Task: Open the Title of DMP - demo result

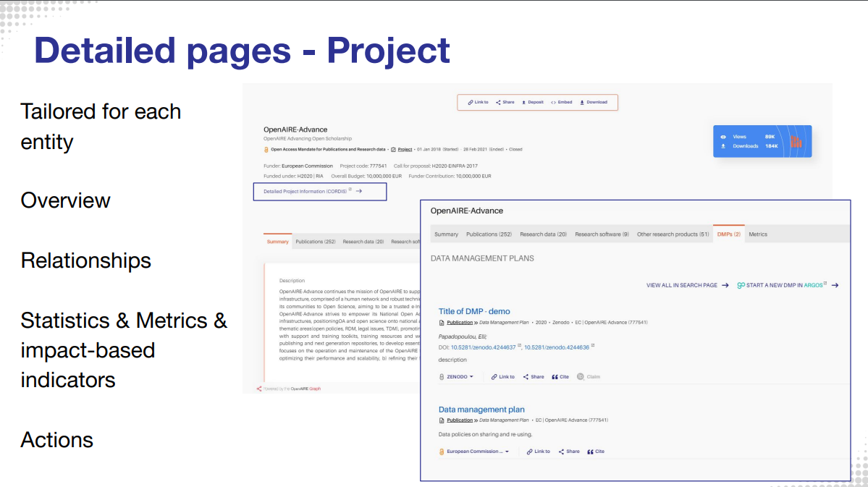Action: (x=474, y=312)
